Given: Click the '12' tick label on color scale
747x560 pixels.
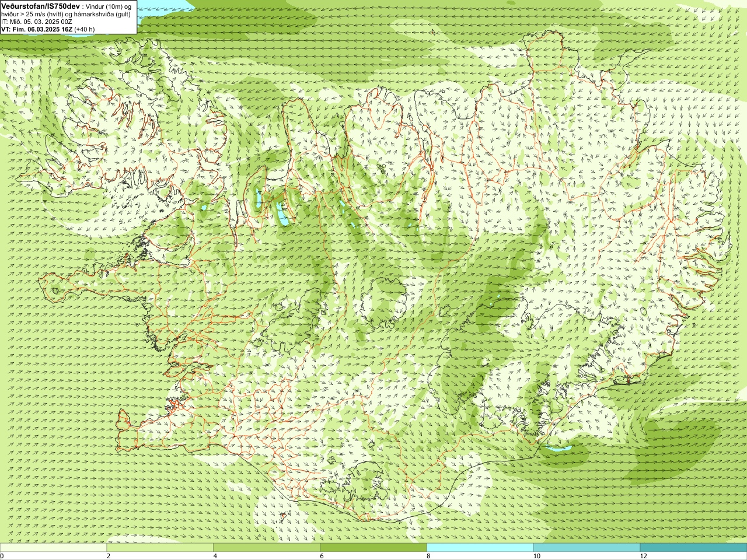Looking at the screenshot, I should click(643, 556).
